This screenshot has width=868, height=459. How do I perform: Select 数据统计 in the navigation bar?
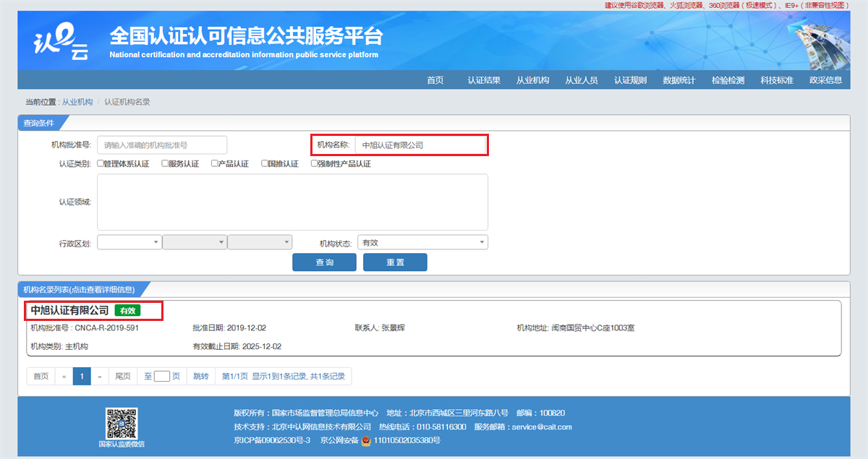[678, 80]
